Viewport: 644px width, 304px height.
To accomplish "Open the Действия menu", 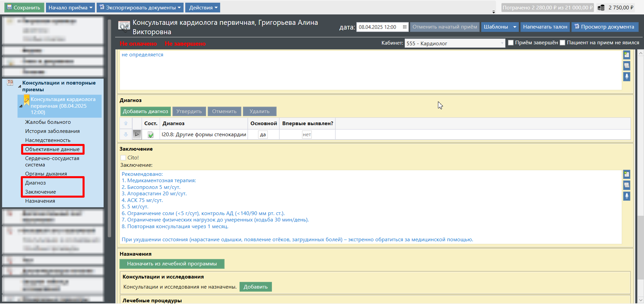I will pos(203,8).
